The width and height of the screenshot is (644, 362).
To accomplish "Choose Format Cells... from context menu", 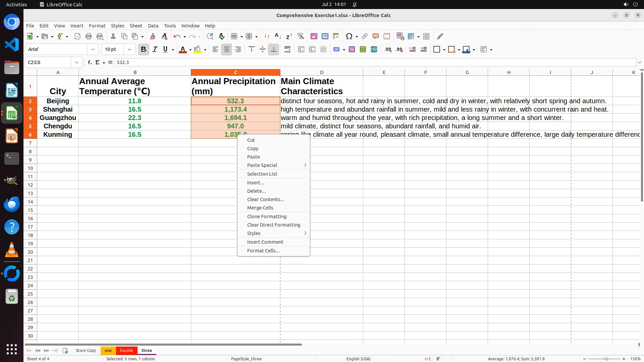I will click(x=263, y=251).
